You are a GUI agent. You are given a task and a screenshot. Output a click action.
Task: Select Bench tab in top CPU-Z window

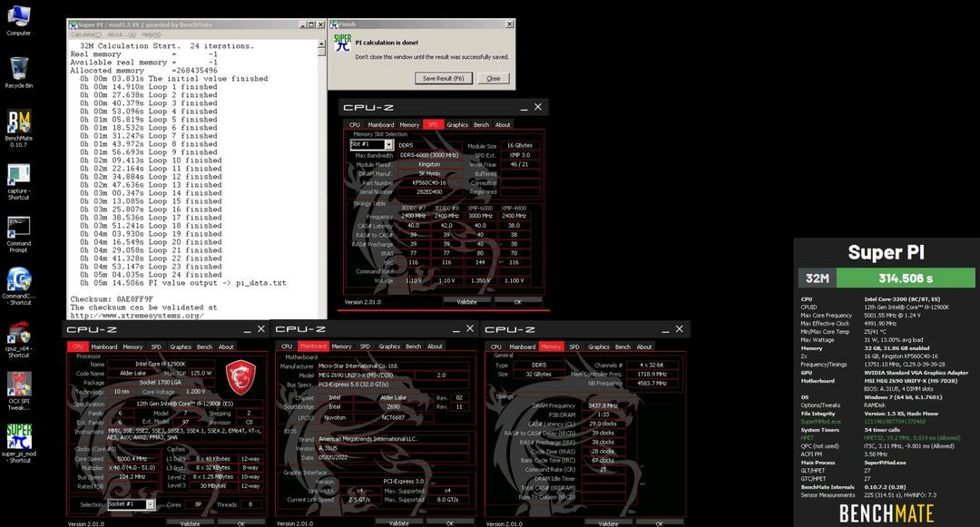click(481, 124)
